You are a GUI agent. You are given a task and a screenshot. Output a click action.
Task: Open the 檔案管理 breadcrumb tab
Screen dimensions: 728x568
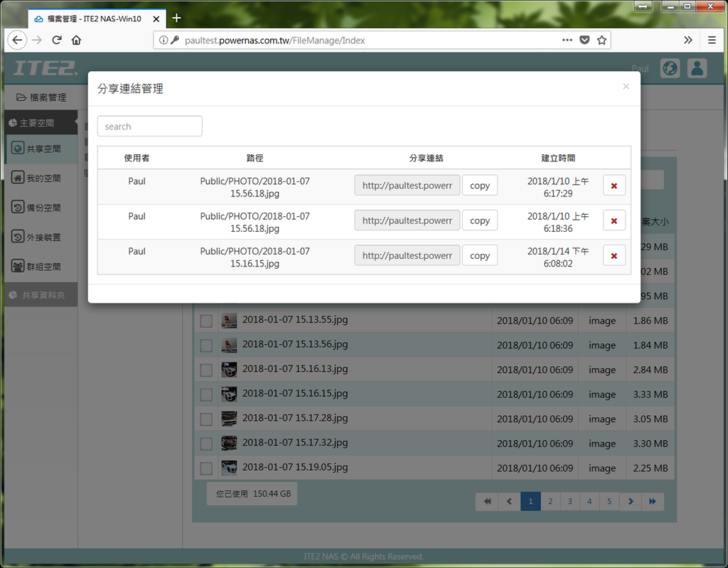pos(42,98)
